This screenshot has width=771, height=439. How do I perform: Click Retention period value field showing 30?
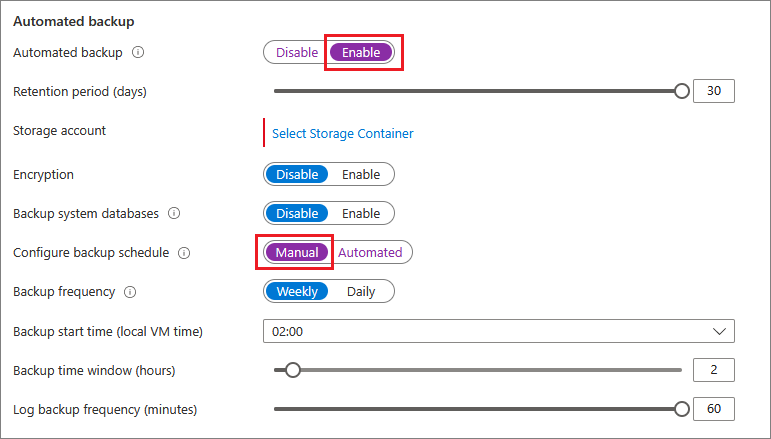[714, 91]
